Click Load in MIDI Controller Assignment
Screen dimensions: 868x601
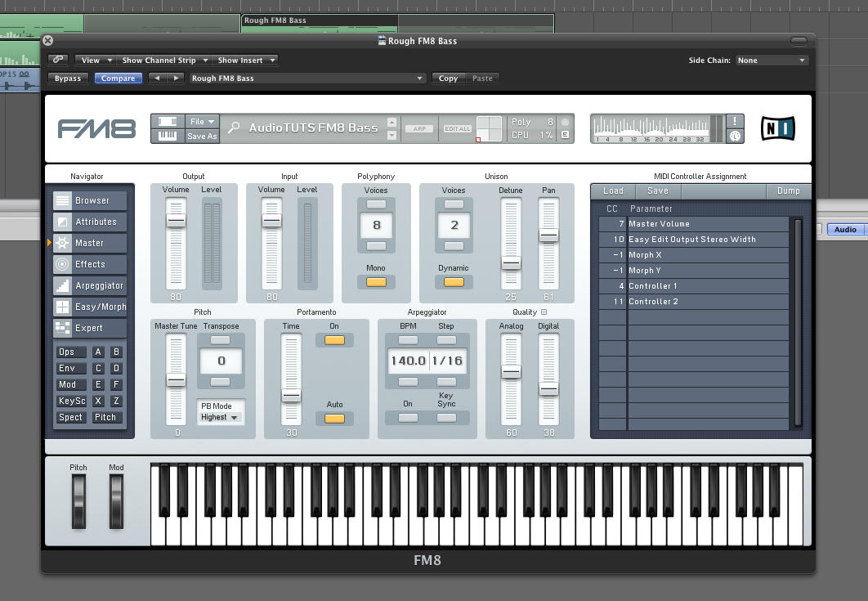[613, 191]
